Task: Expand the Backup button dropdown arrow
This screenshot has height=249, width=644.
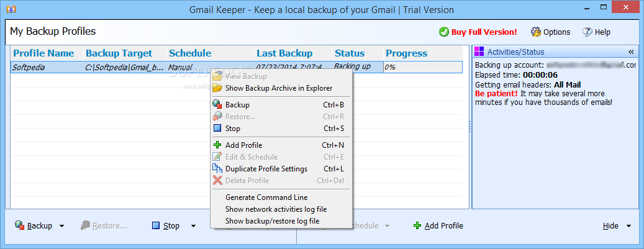Action: (61, 226)
